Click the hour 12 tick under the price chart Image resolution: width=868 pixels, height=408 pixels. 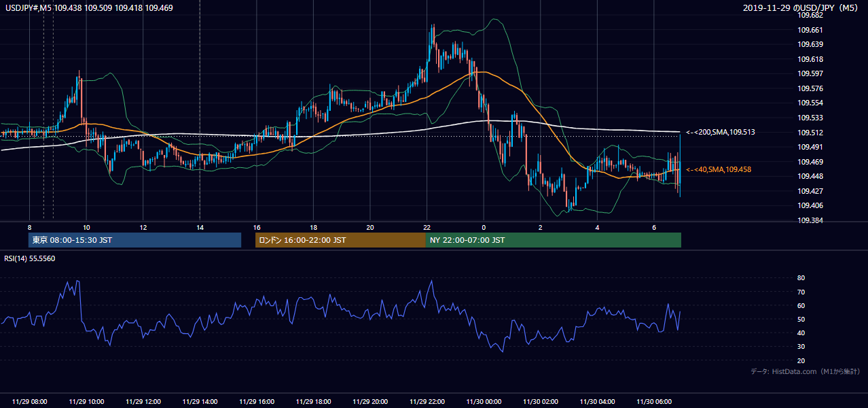click(x=143, y=227)
